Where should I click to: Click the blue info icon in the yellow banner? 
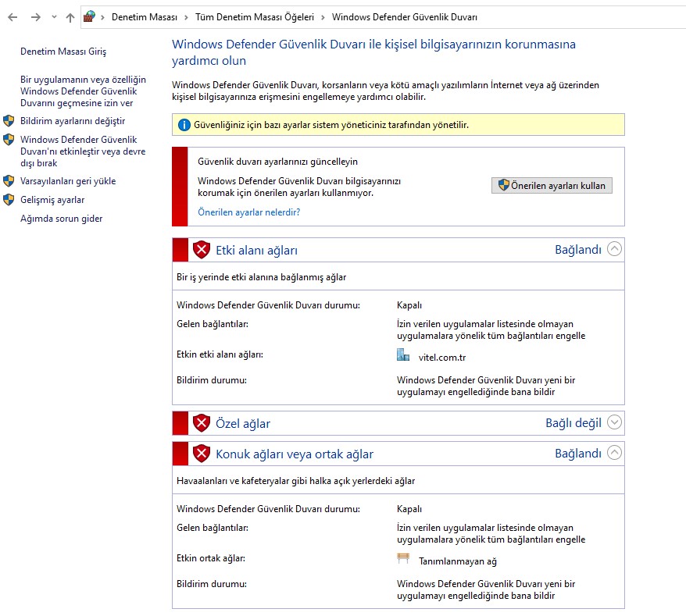point(184,125)
